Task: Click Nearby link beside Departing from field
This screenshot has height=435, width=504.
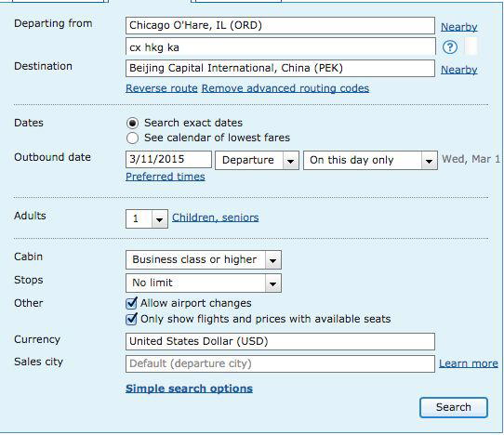Action: point(458,27)
